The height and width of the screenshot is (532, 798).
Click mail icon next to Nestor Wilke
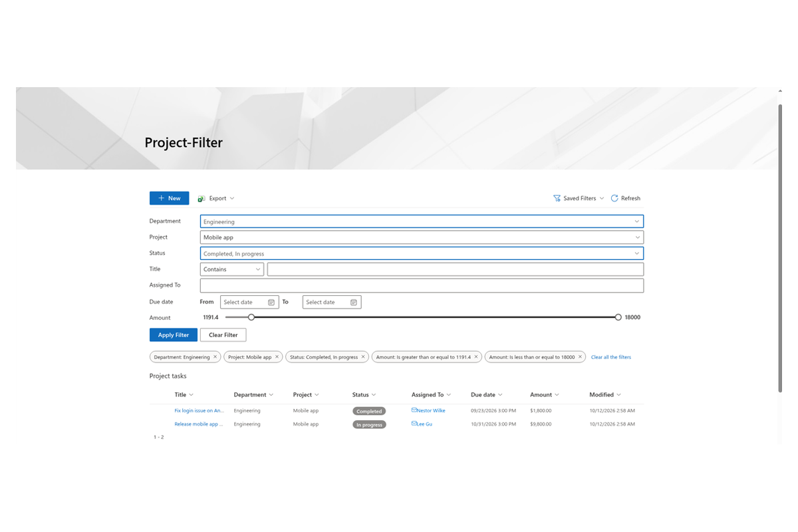[x=414, y=410]
